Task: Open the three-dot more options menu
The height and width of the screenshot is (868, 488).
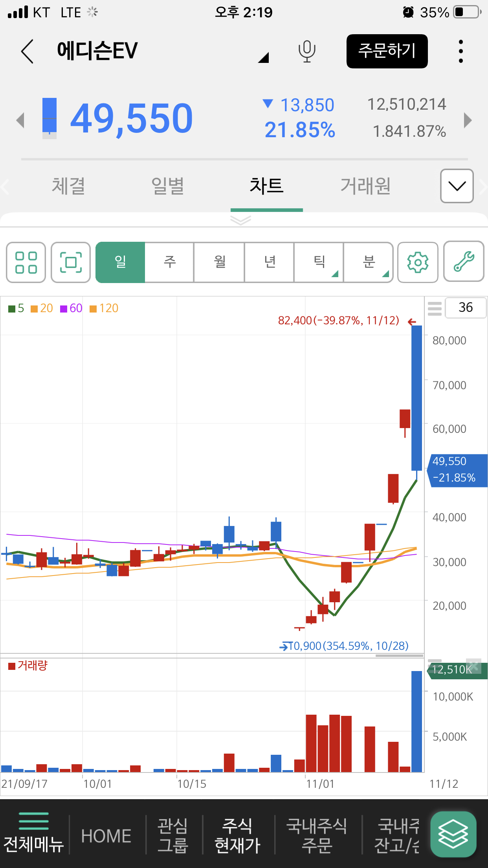Action: (x=460, y=51)
